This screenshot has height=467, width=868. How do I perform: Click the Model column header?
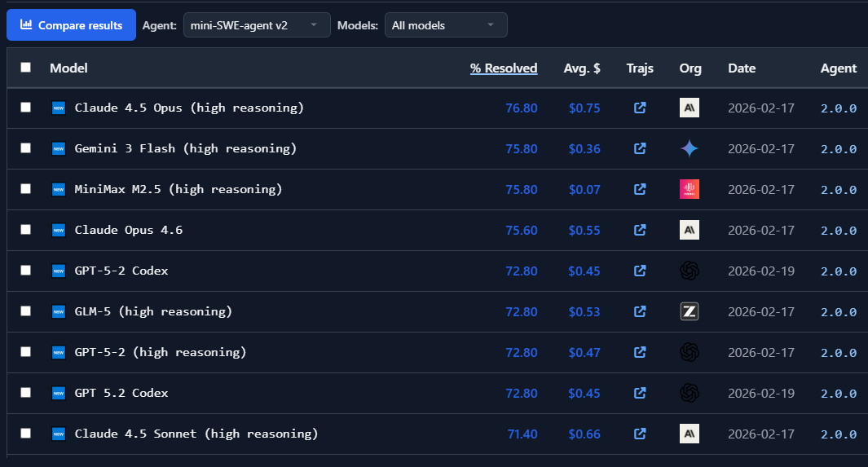pos(68,68)
